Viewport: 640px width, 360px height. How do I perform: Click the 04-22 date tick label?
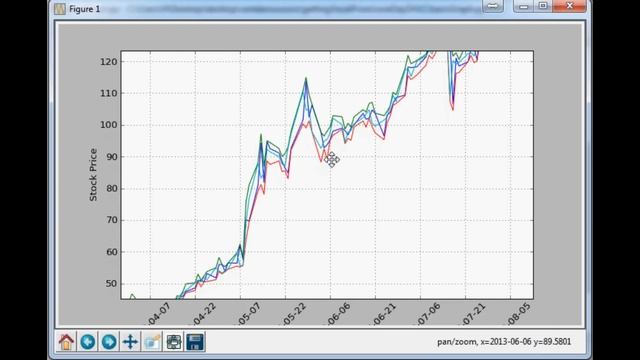(204, 315)
